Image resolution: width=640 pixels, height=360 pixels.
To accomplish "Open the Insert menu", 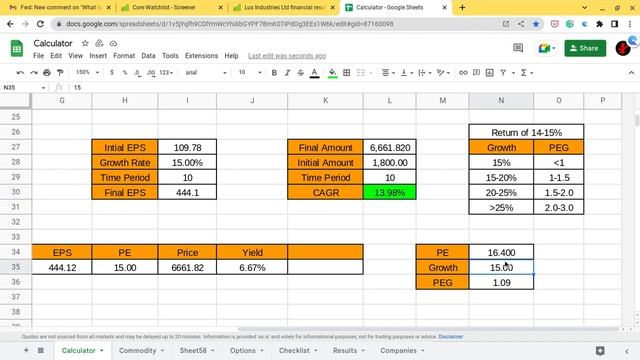I will (x=98, y=56).
